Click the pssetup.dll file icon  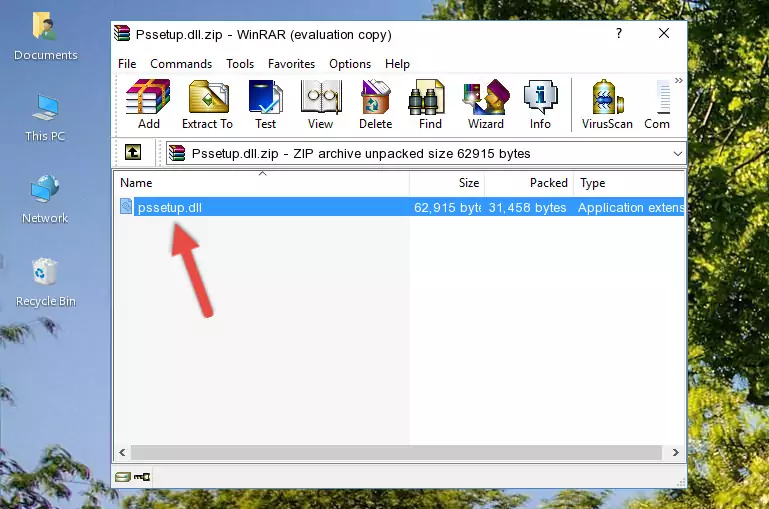pos(126,206)
